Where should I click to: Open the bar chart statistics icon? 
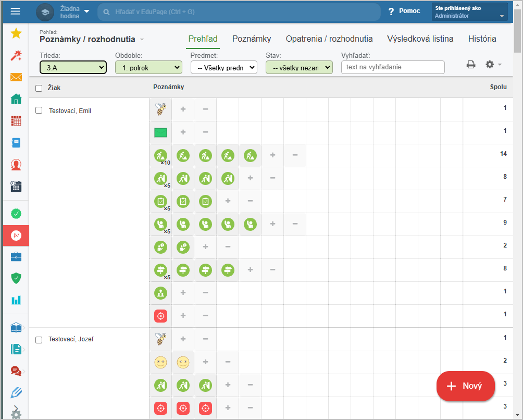[16, 300]
